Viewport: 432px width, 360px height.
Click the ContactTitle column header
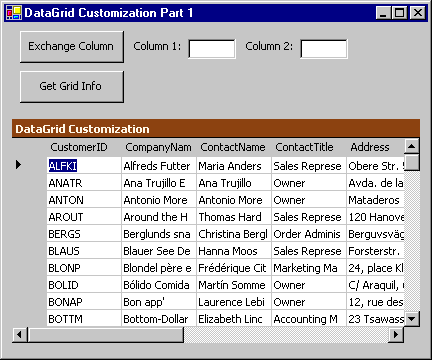click(x=309, y=147)
